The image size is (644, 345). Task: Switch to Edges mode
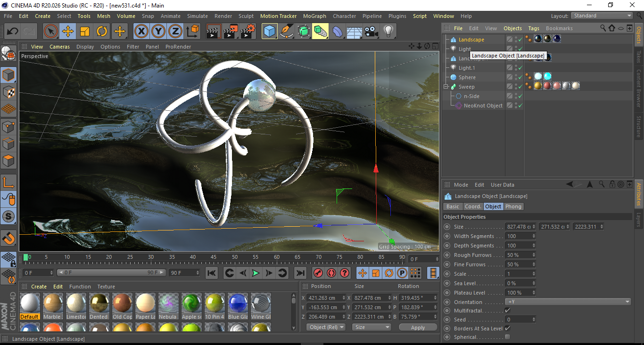coord(9,143)
